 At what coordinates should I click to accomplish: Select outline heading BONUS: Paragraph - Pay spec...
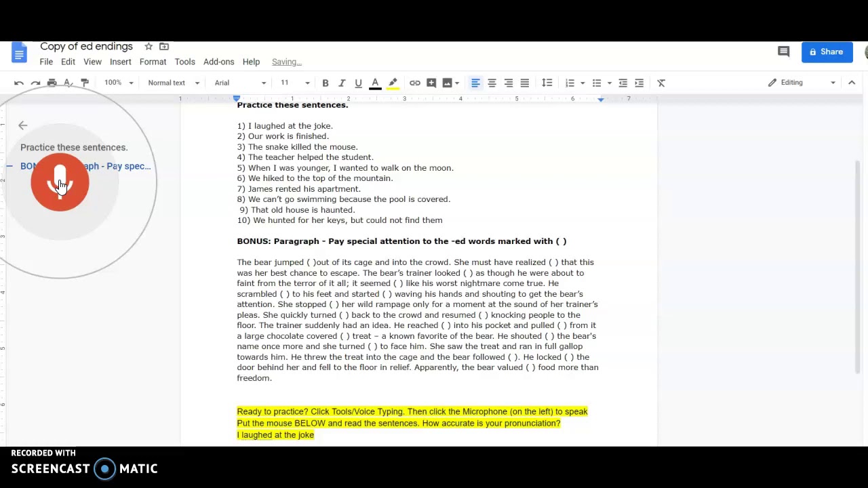coord(85,166)
